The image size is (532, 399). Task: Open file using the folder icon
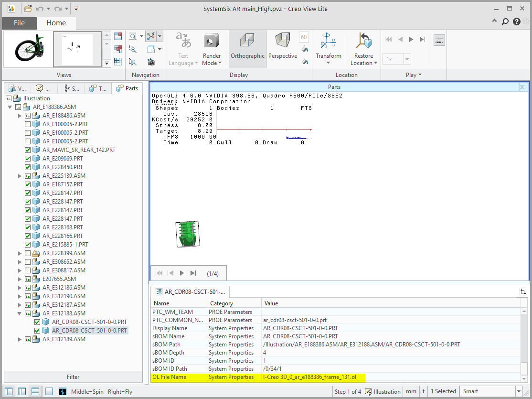pyautogui.click(x=28, y=9)
